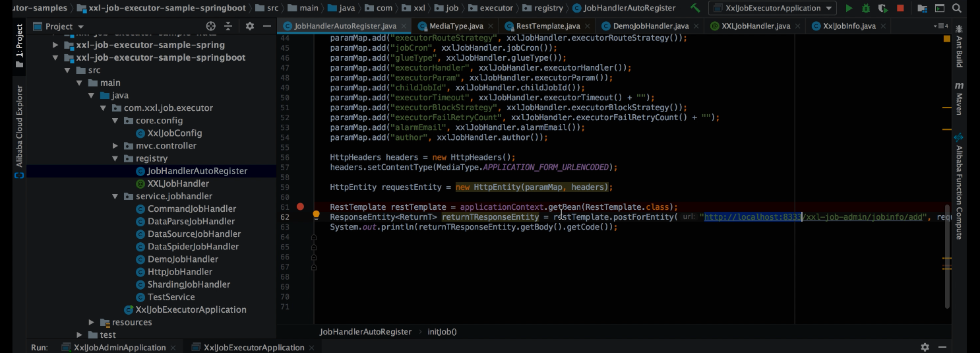Hide the Project tool window via minus icon
The width and height of the screenshot is (980, 353).
click(267, 26)
